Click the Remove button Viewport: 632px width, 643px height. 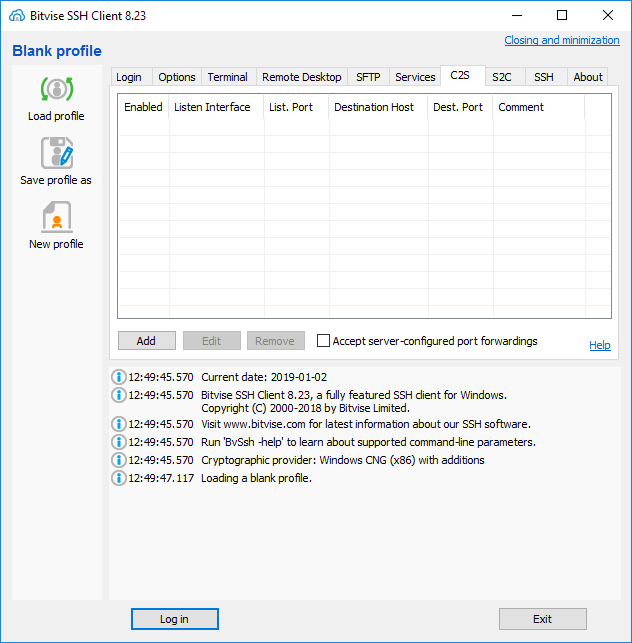pos(275,341)
